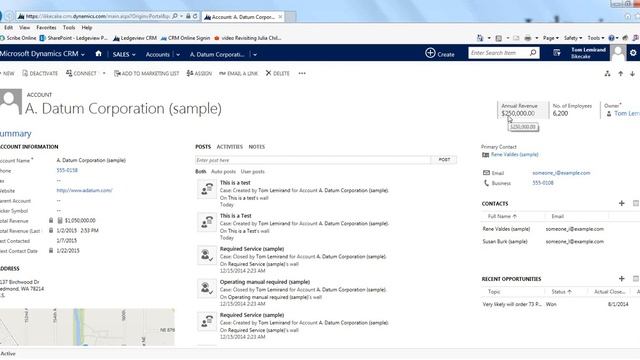The image size is (640, 360).
Task: Click the map thumbnail
Action: (87, 327)
